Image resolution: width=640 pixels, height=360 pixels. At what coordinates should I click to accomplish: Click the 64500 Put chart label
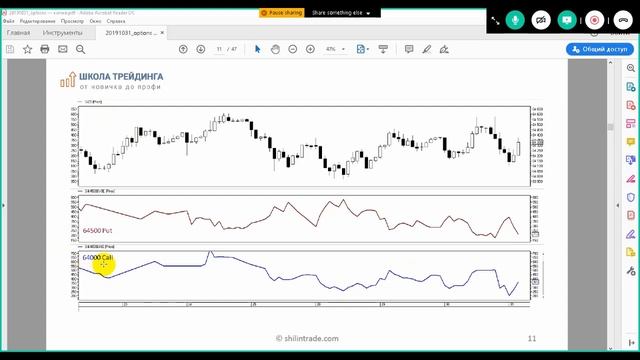point(97,231)
